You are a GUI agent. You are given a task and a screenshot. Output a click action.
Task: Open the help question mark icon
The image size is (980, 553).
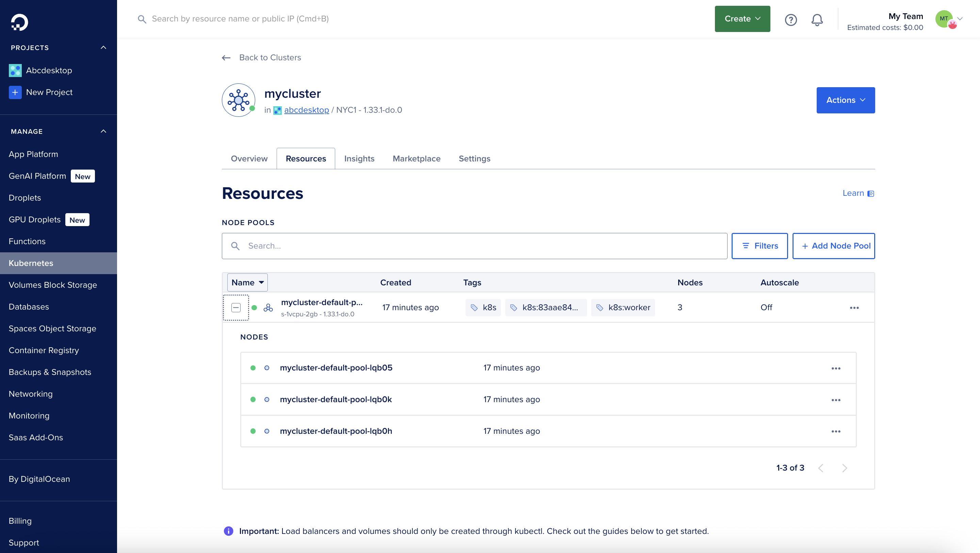(x=790, y=19)
